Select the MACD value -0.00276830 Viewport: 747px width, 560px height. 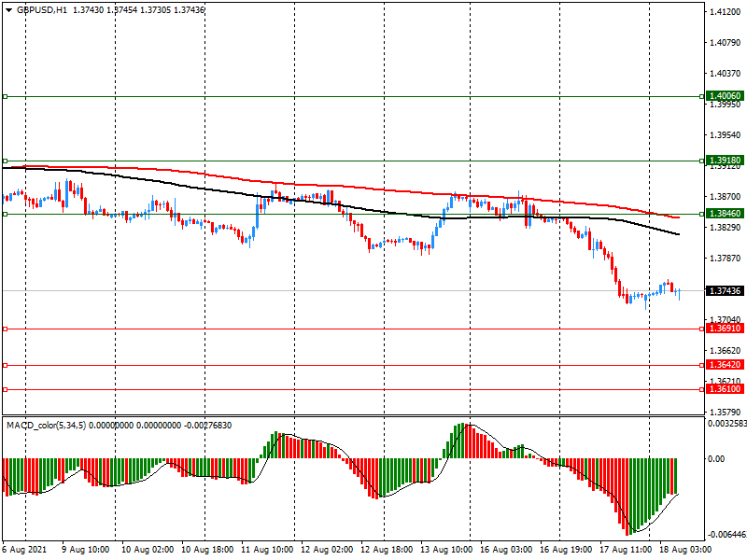(207, 426)
